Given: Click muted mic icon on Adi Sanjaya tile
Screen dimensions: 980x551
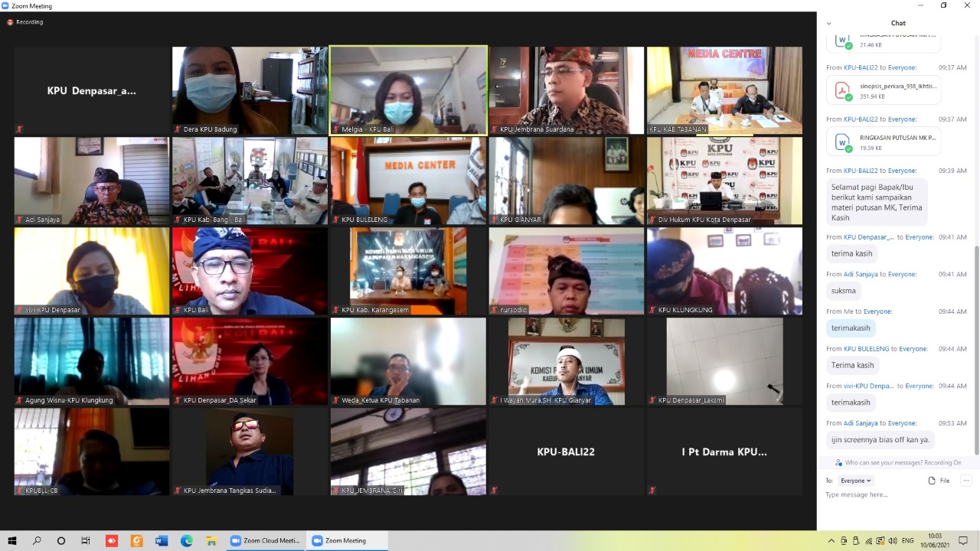Looking at the screenshot, I should click(19, 220).
